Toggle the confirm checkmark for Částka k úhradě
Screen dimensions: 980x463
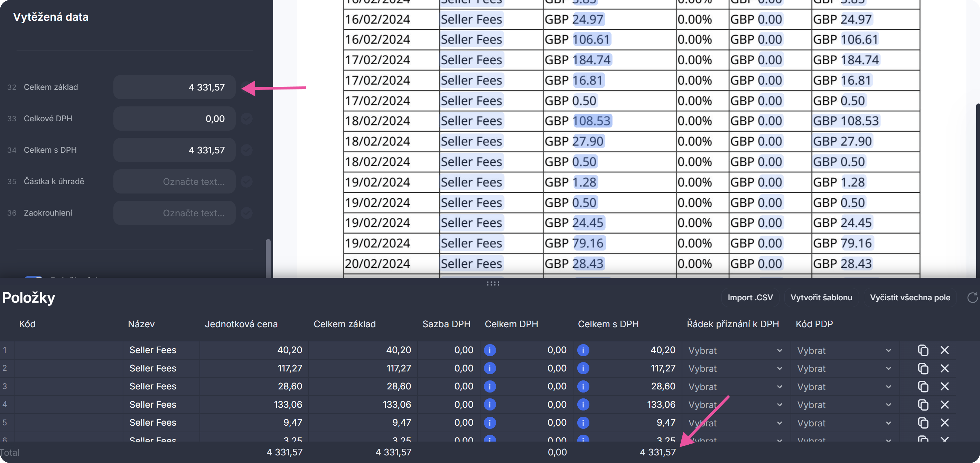247,182
